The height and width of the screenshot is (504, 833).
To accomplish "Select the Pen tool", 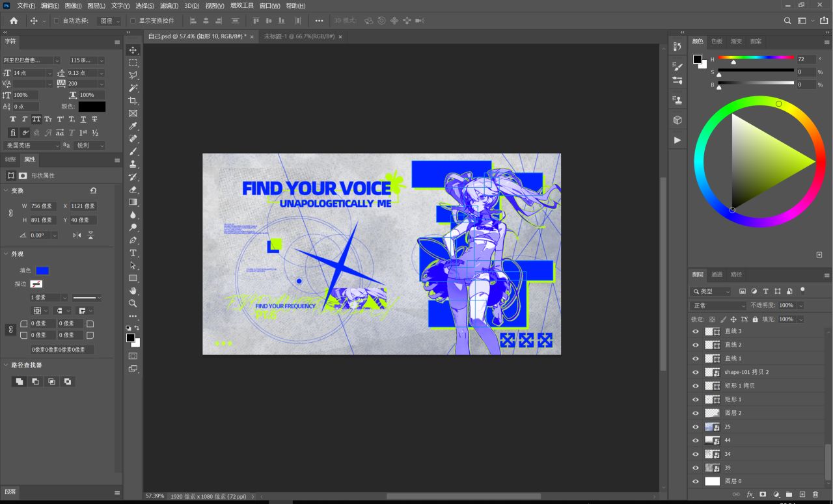I will (x=133, y=240).
